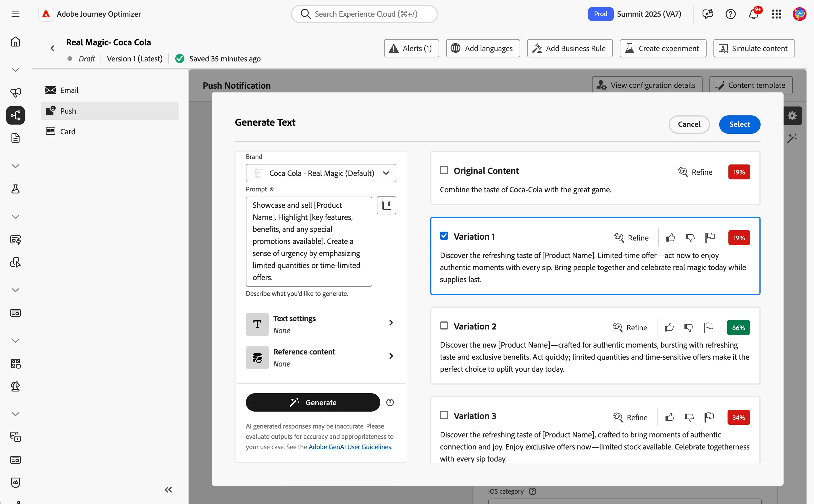The width and height of the screenshot is (814, 504).
Task: Refine Variation 2
Action: point(630,328)
